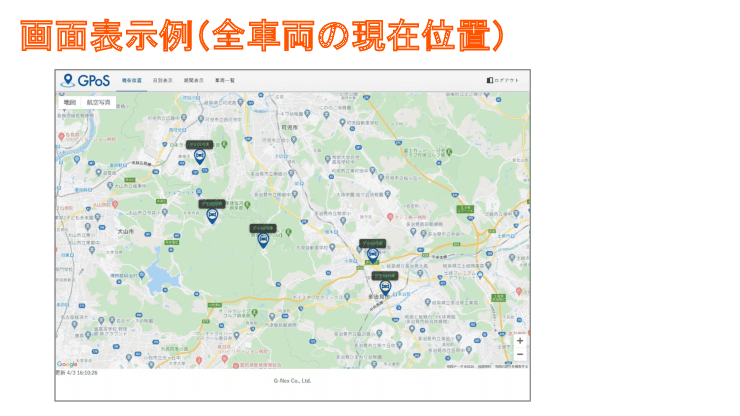Viewport: 740px width, 416px height.
Task: Click the 可児市 city label
Action: tap(289, 127)
